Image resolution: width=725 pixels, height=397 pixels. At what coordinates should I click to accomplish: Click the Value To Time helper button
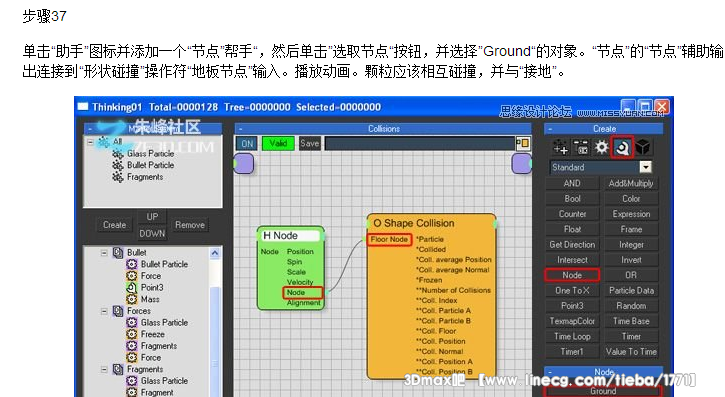pos(631,351)
